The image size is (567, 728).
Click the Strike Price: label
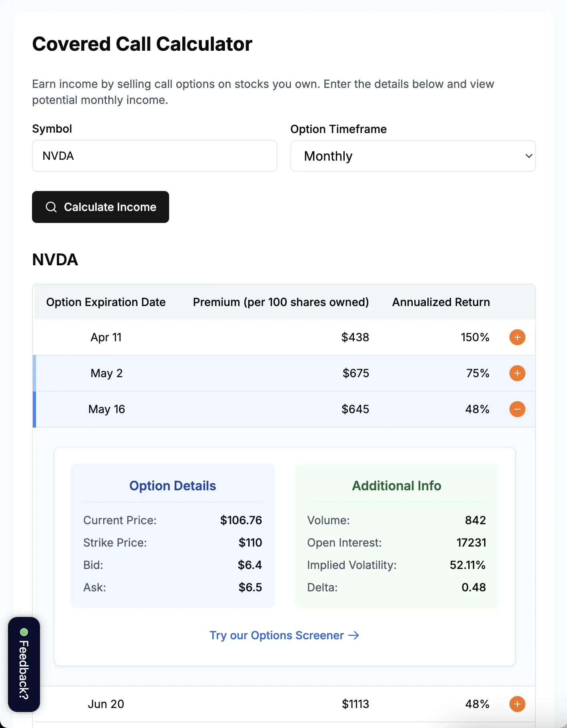pyautogui.click(x=115, y=543)
